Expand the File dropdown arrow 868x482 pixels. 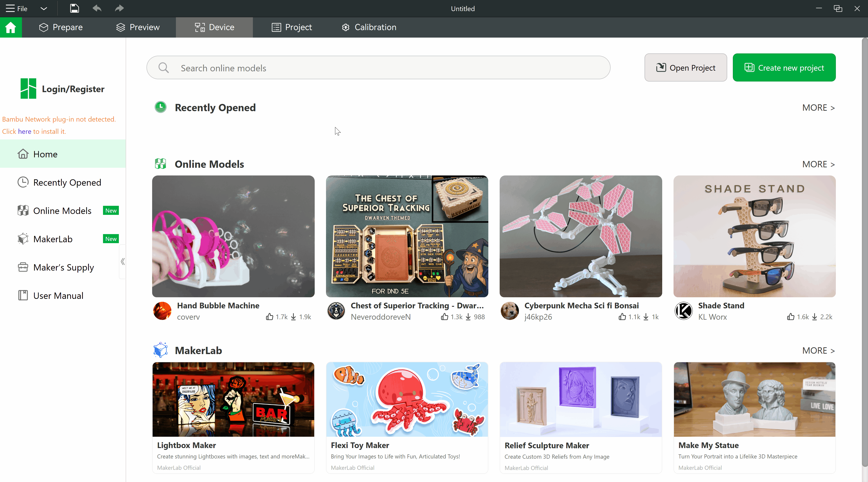(x=44, y=8)
